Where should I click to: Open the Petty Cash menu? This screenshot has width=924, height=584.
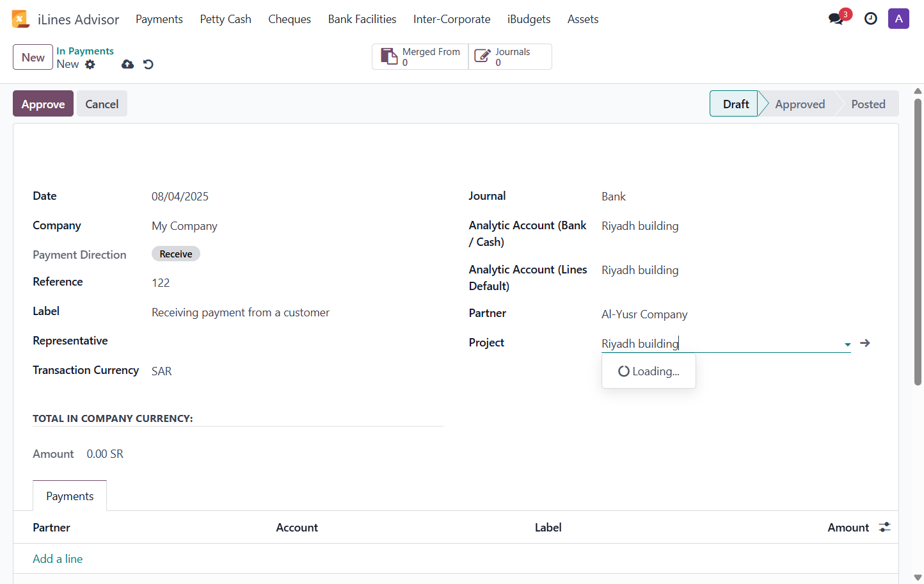point(226,19)
